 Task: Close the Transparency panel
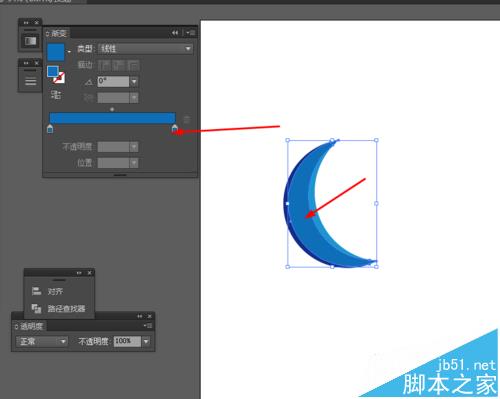coord(150,316)
